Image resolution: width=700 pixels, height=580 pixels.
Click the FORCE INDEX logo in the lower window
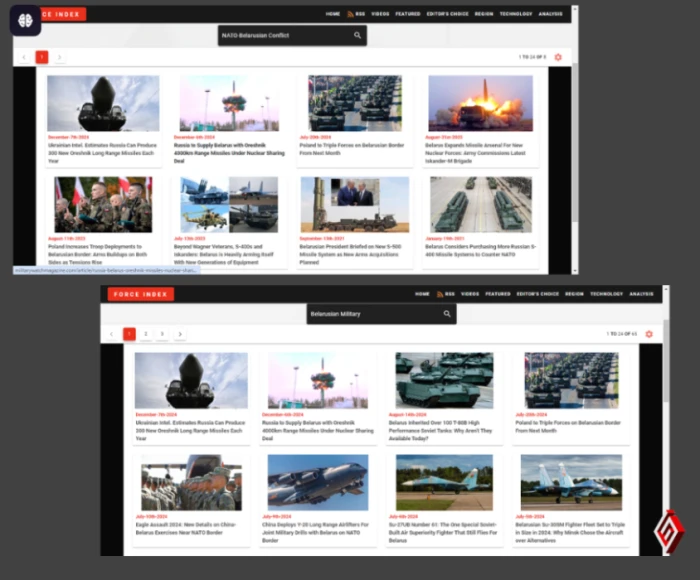click(x=142, y=294)
